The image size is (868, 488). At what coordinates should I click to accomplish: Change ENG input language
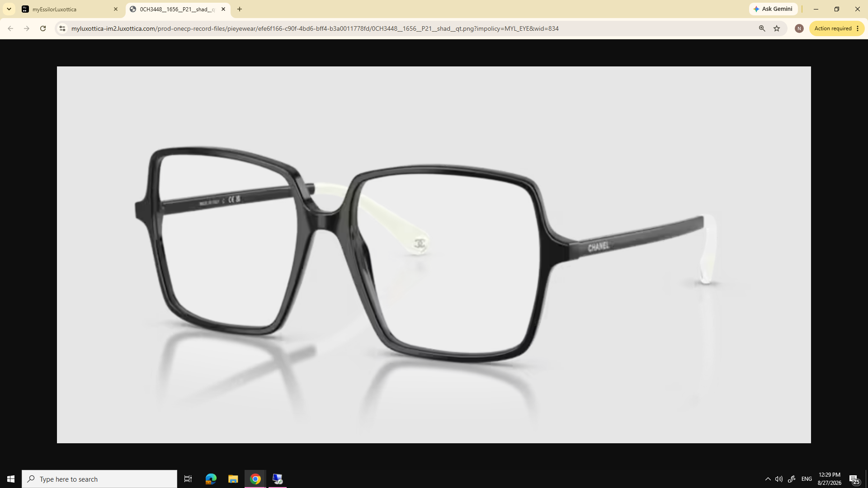pyautogui.click(x=807, y=479)
